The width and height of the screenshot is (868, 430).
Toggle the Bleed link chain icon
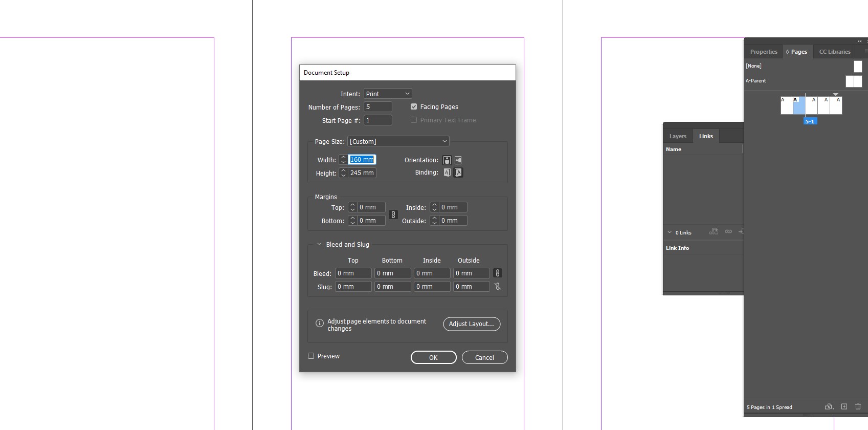click(x=498, y=273)
